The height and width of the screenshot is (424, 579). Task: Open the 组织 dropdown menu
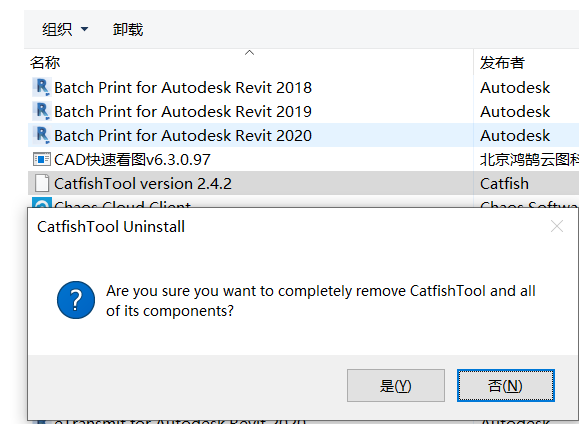click(65, 29)
